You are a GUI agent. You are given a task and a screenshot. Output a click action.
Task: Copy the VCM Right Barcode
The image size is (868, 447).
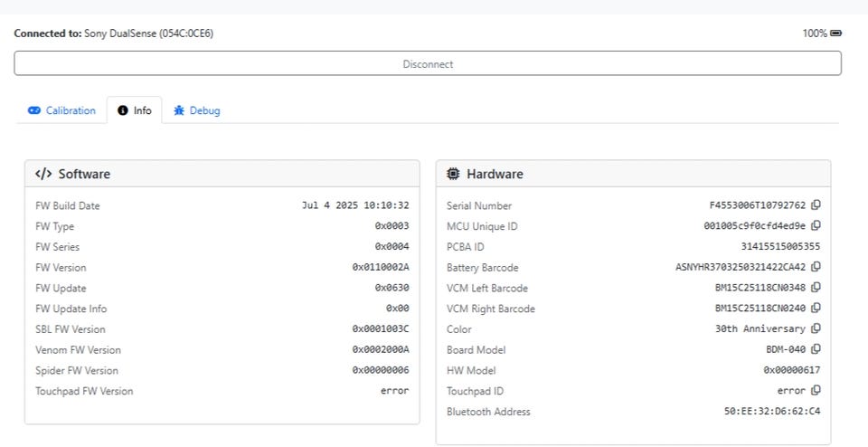[x=816, y=309]
